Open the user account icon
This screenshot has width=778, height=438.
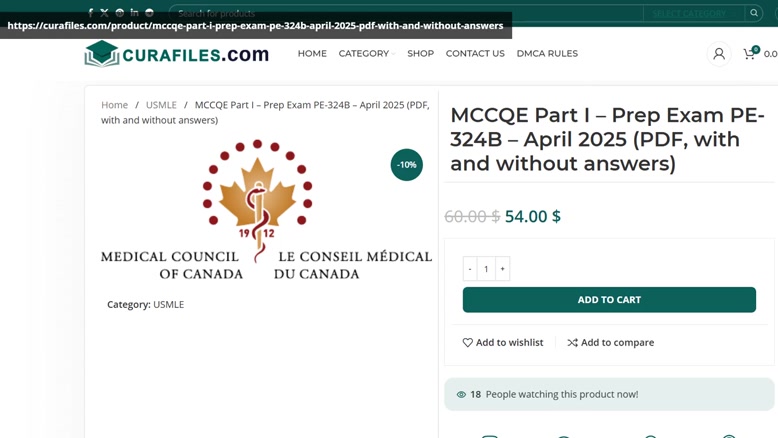click(x=719, y=54)
